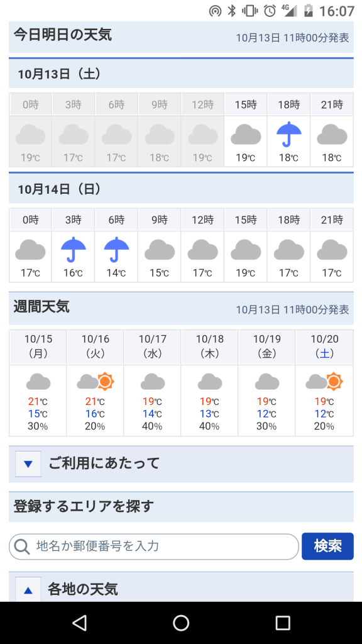
Task: Expand the ご利用にあたって section arrow
Action: (28, 464)
